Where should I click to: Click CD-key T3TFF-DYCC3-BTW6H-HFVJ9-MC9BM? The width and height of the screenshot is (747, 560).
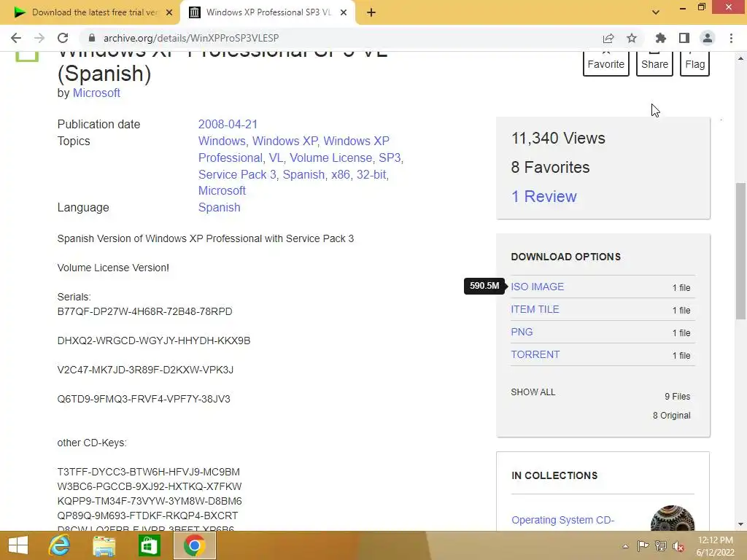click(149, 472)
